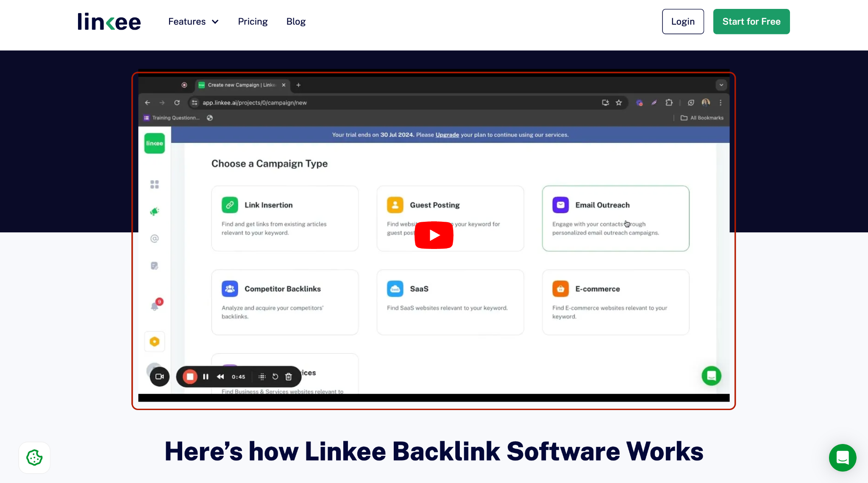The image size is (868, 483).
Task: Click the Start for Free button
Action: point(751,22)
